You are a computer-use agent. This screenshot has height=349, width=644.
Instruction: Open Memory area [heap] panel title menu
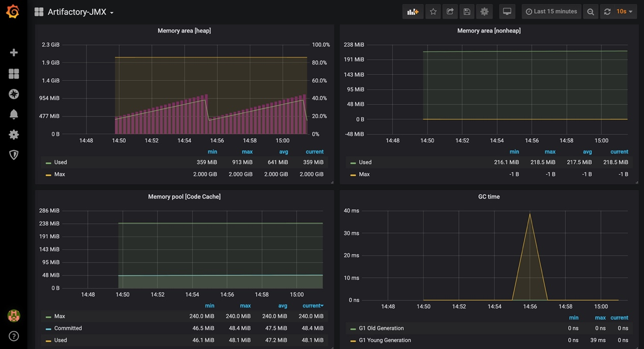tap(184, 30)
